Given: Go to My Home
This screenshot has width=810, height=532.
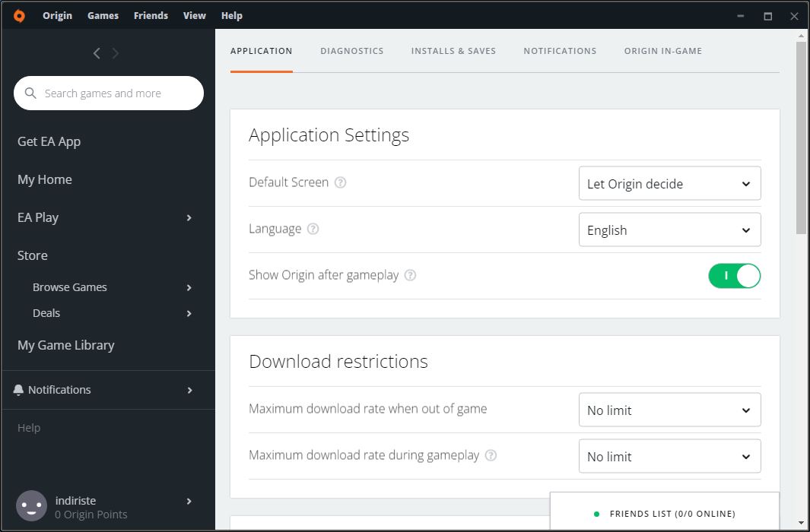Looking at the screenshot, I should tap(44, 179).
